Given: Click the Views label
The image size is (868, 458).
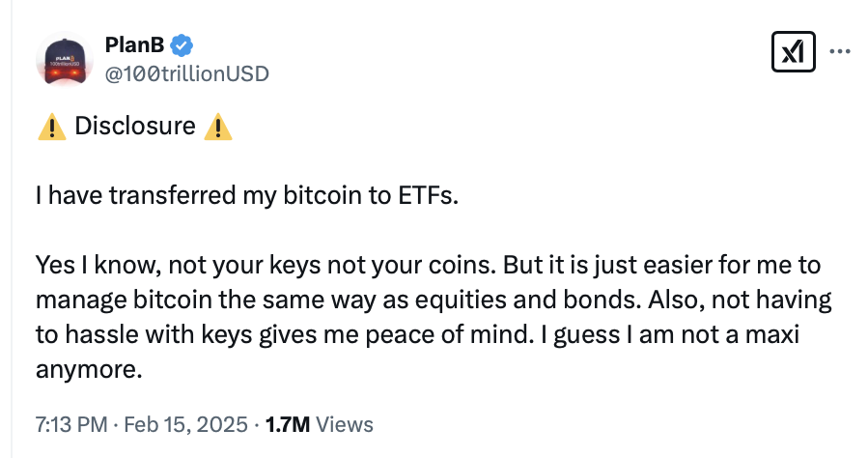Looking at the screenshot, I should 344,424.
